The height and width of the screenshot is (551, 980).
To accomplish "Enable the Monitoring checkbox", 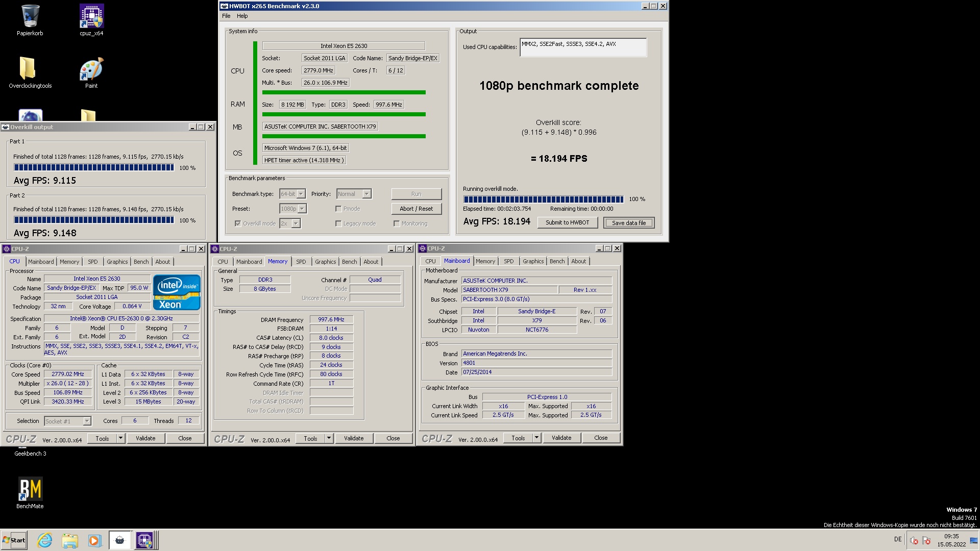I will (397, 223).
